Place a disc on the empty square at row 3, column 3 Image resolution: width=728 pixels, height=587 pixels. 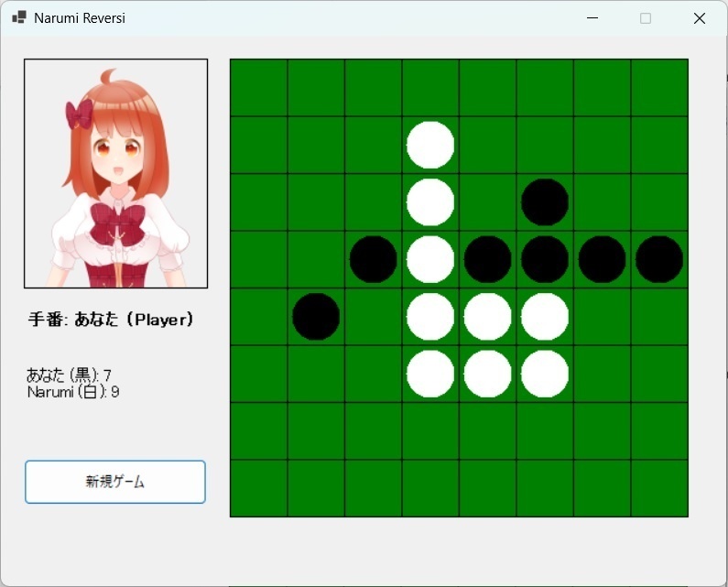tap(374, 202)
